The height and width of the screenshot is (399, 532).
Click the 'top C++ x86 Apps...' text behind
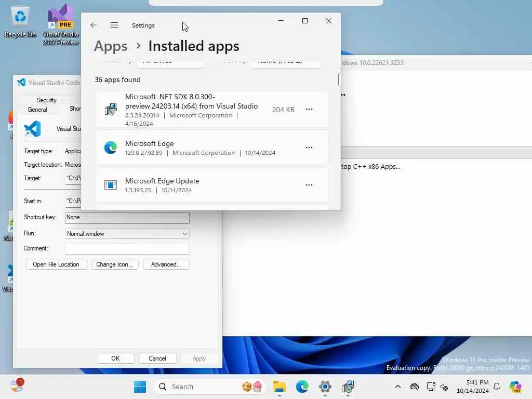coord(370,167)
